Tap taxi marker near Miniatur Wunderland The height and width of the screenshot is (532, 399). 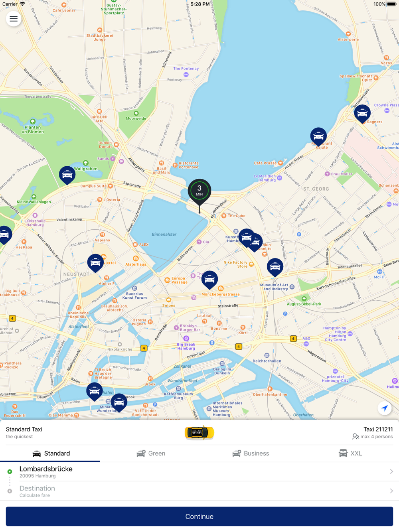point(119,403)
